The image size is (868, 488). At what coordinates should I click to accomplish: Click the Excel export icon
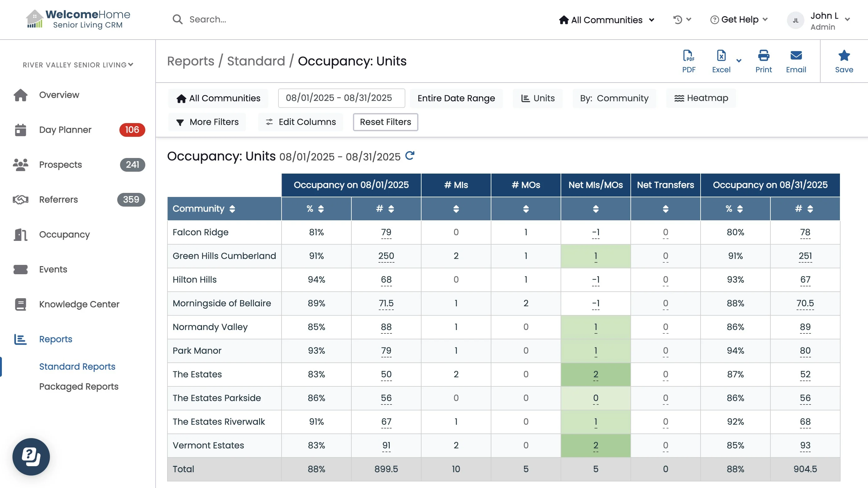721,56
